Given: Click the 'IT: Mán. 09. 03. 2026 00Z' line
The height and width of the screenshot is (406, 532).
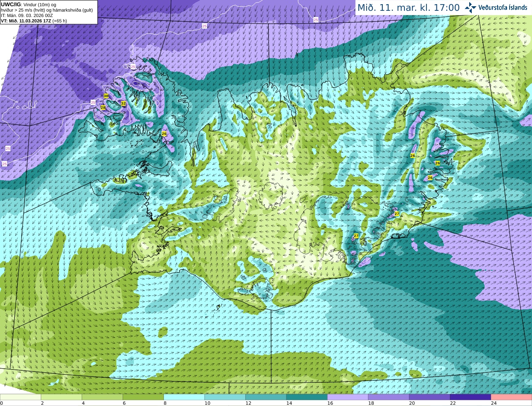Looking at the screenshot, I should pos(27,15).
